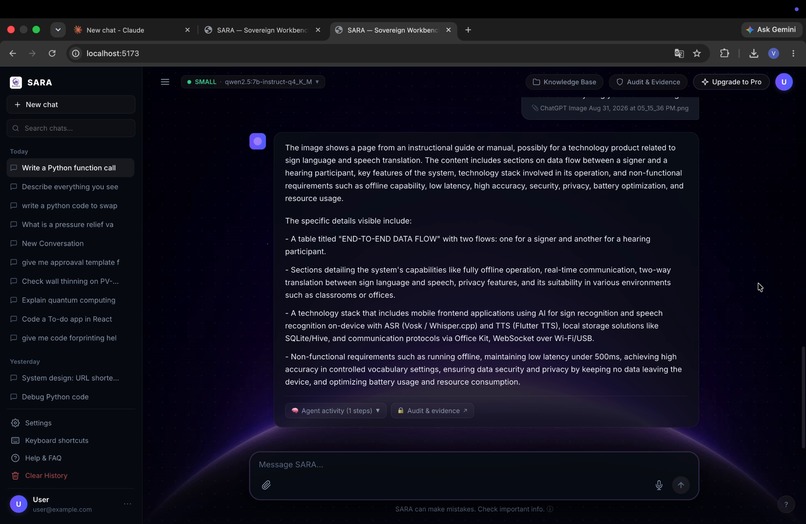This screenshot has height=524, width=806.
Task: Open a new browser tab
Action: [x=468, y=30]
